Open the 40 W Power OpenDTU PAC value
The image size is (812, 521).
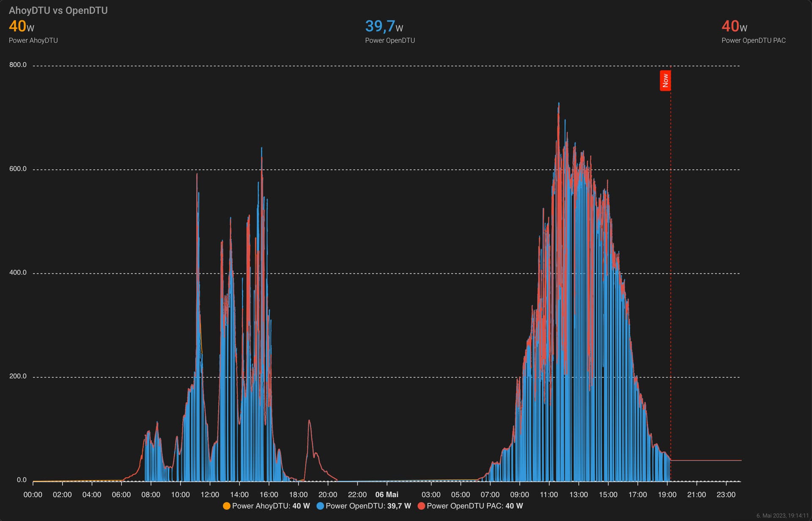(x=734, y=26)
